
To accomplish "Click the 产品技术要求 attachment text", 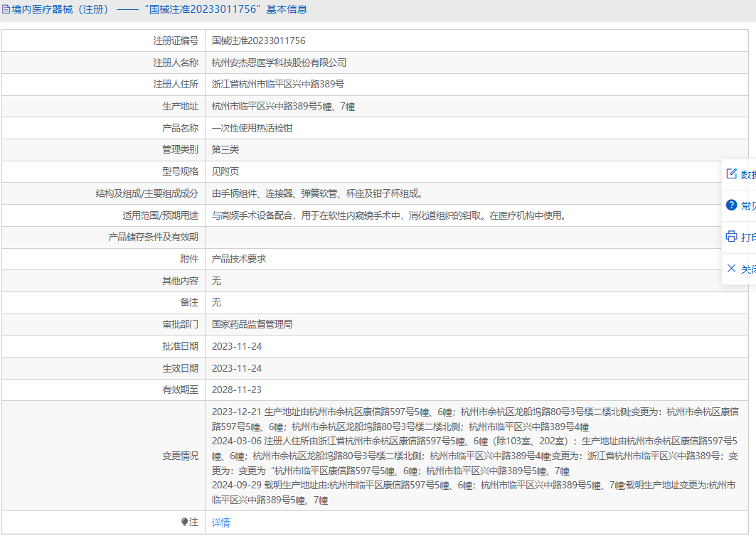I will point(239,259).
